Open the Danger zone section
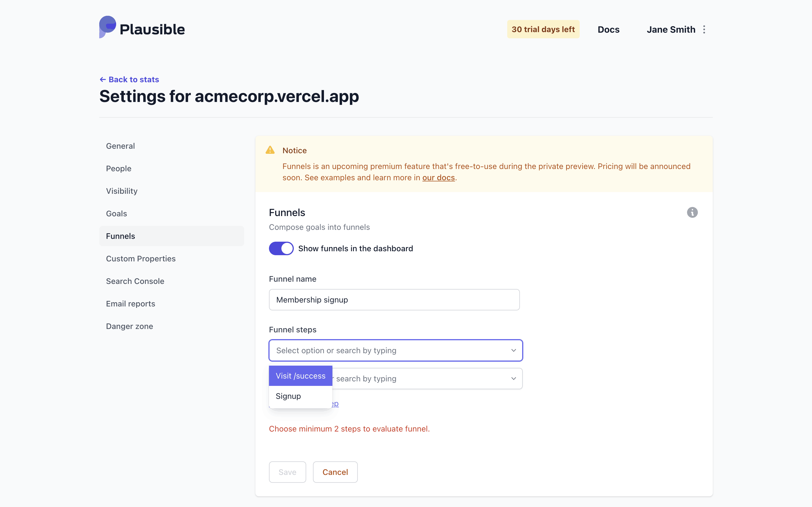 click(x=129, y=326)
